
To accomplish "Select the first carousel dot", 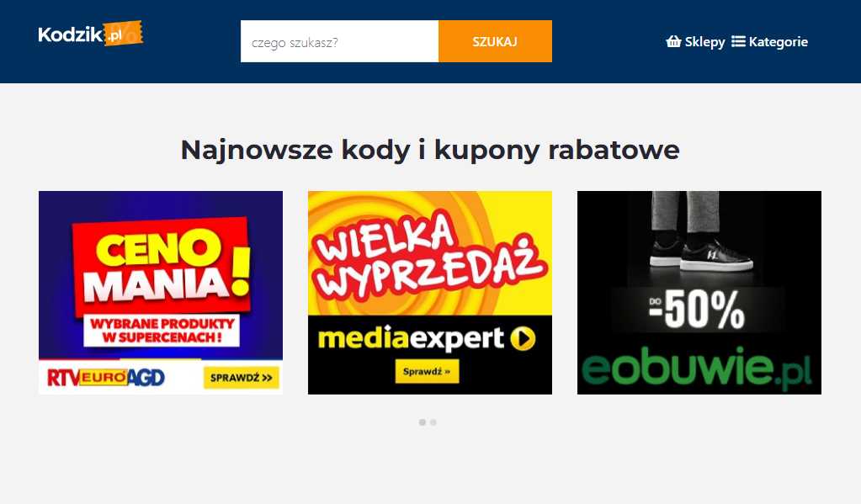I will pos(423,422).
